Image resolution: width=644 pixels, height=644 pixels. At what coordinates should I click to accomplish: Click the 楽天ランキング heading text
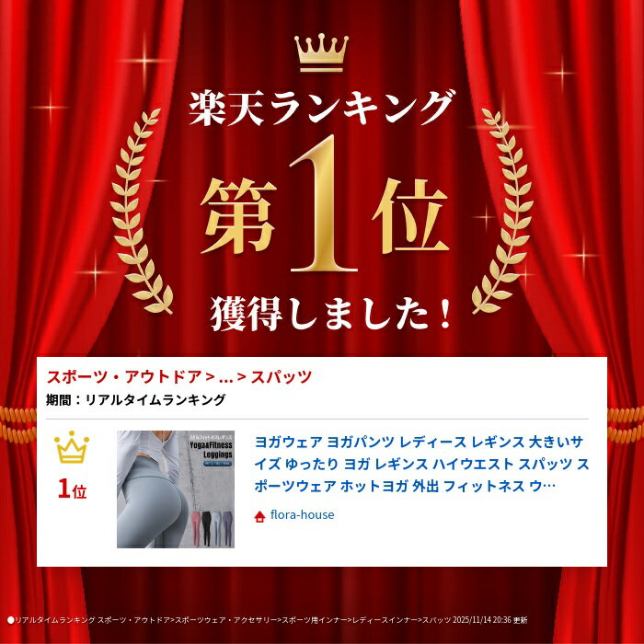[x=322, y=108]
